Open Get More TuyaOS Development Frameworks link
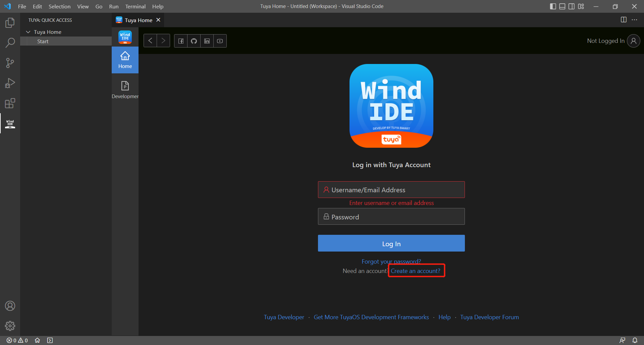 coord(371,317)
